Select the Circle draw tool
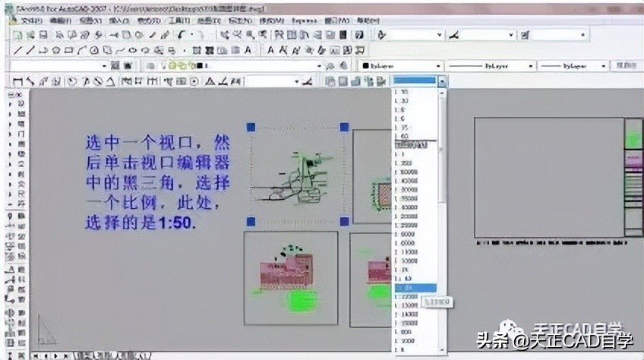This screenshot has width=644, height=360. click(x=94, y=51)
